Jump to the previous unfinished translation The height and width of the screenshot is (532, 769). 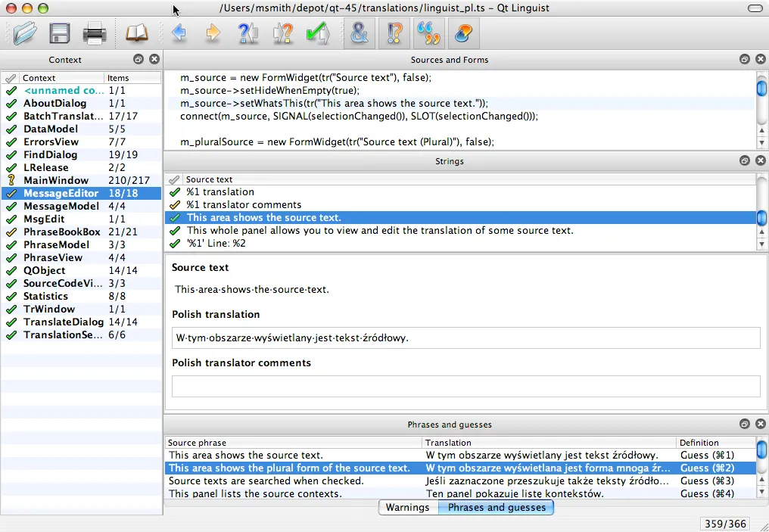[248, 33]
